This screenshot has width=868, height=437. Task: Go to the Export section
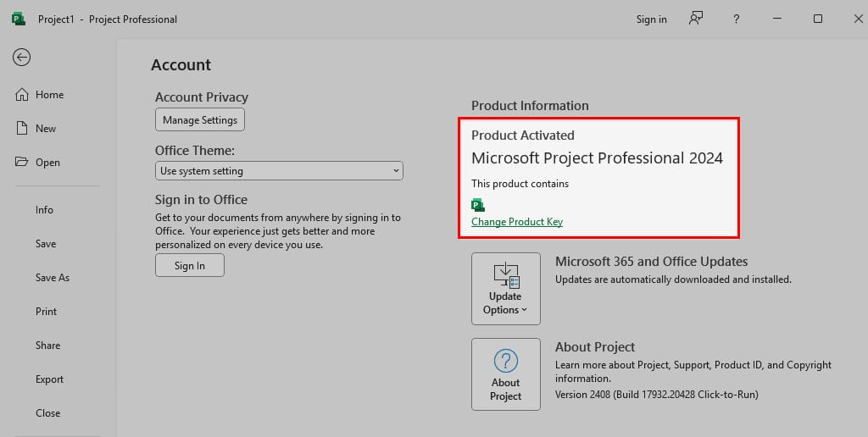point(49,379)
